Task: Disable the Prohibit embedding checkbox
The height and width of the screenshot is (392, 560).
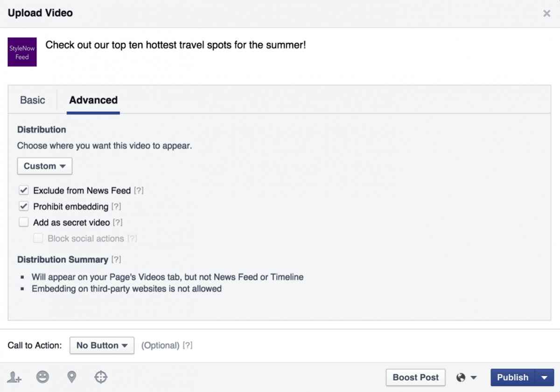Action: (23, 206)
